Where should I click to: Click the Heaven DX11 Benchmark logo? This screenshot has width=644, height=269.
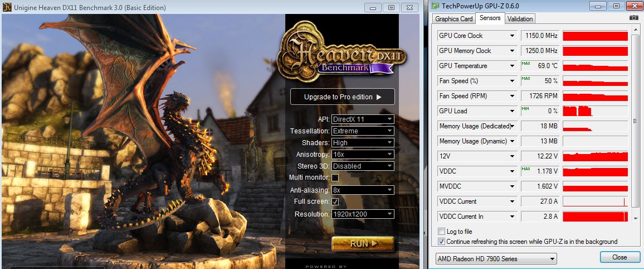(342, 52)
